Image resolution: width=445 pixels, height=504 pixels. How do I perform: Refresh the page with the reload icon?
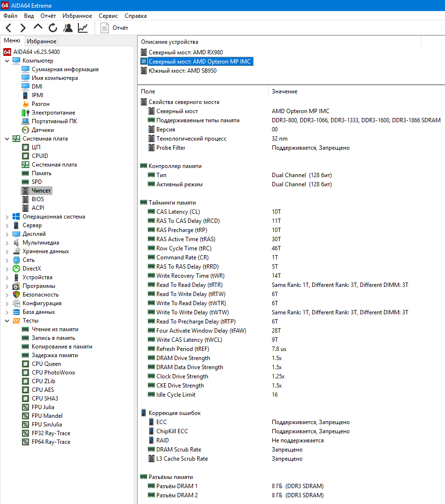click(x=53, y=28)
